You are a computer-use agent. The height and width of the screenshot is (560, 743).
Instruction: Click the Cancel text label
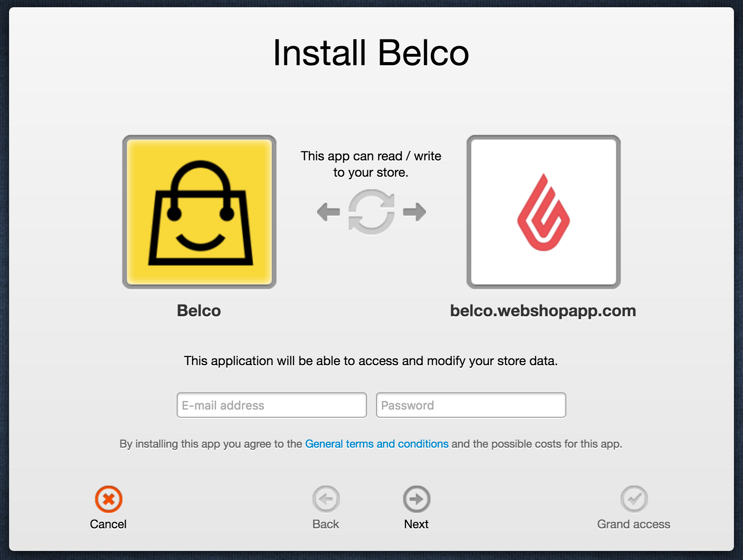tap(108, 524)
